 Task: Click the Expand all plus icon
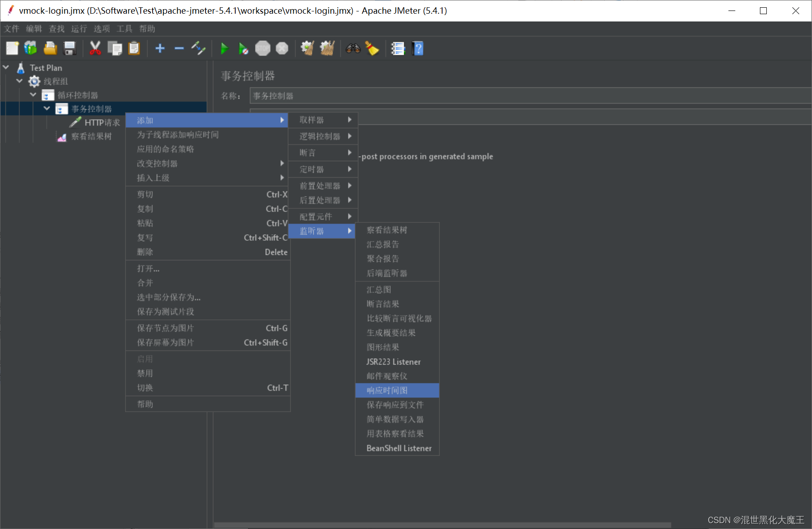click(x=160, y=48)
